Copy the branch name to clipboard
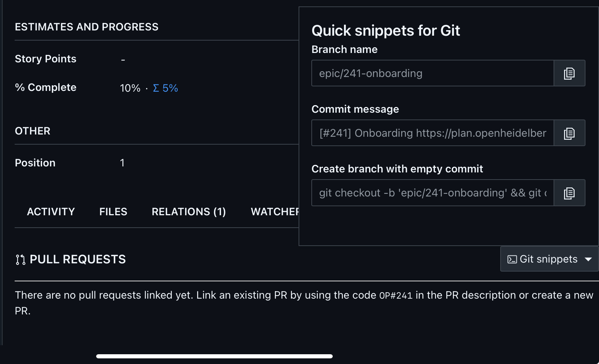The image size is (599, 364). [x=569, y=73]
